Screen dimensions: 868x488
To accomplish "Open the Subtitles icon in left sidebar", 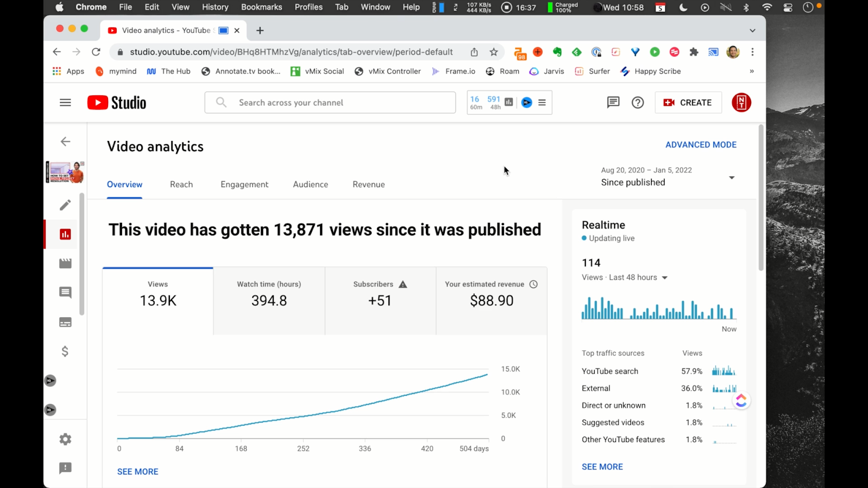I will coord(65,322).
